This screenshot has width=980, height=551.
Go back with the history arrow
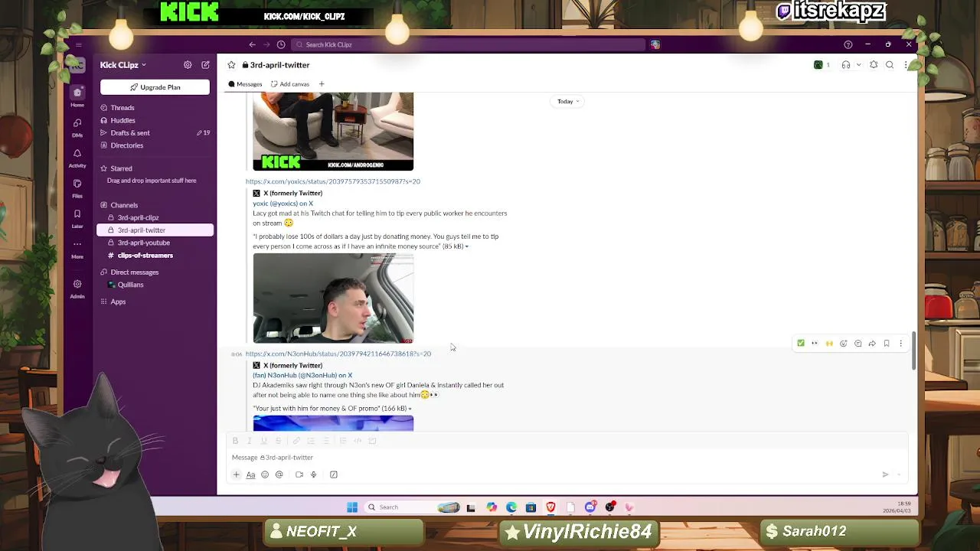252,44
